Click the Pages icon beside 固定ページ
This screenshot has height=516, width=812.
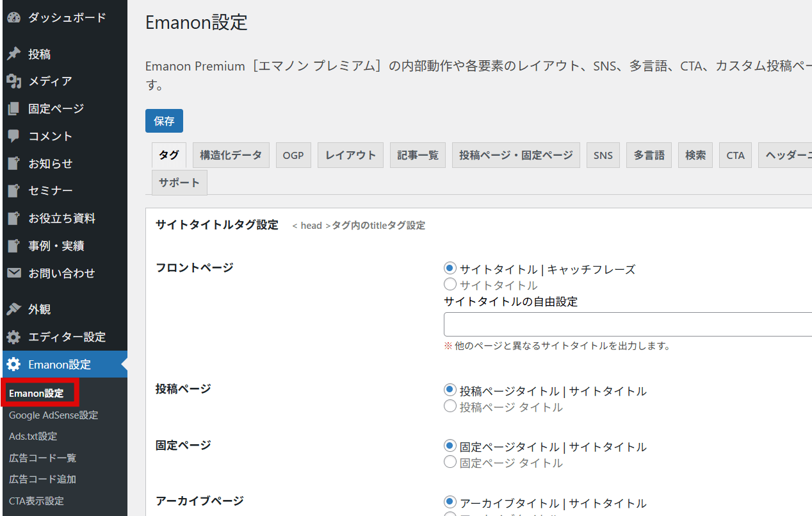pyautogui.click(x=13, y=109)
